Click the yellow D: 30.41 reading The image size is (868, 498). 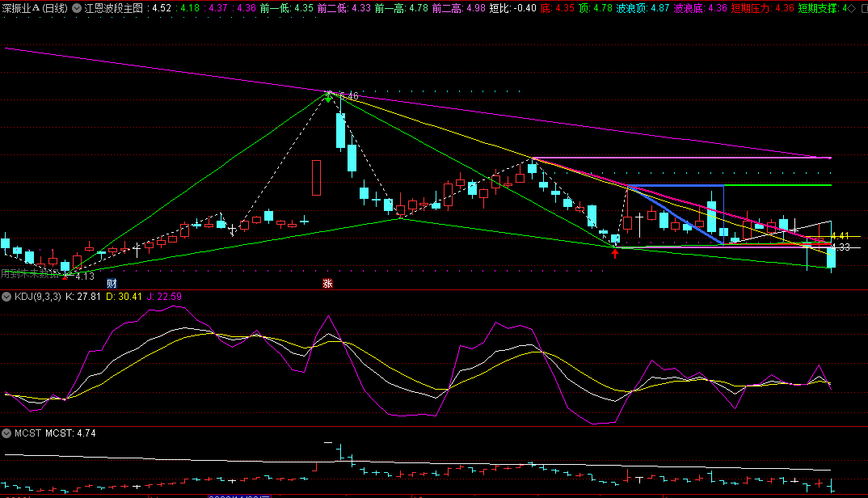tap(124, 297)
